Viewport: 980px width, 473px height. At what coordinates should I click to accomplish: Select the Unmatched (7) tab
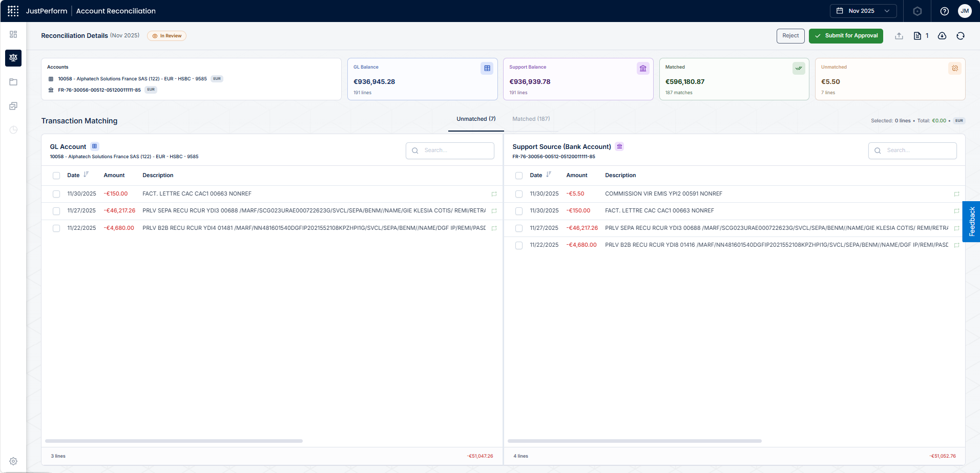pyautogui.click(x=476, y=119)
